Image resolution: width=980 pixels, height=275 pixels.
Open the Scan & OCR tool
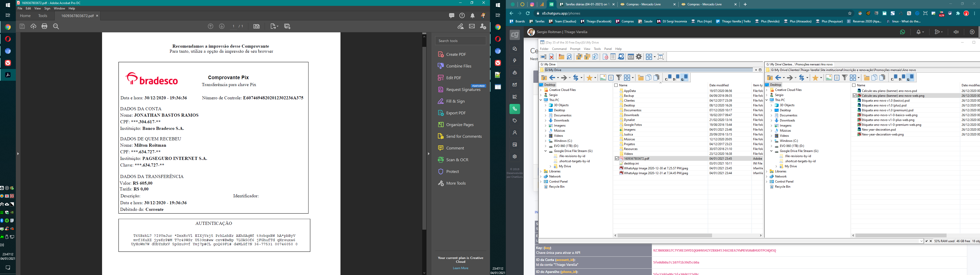pos(457,160)
